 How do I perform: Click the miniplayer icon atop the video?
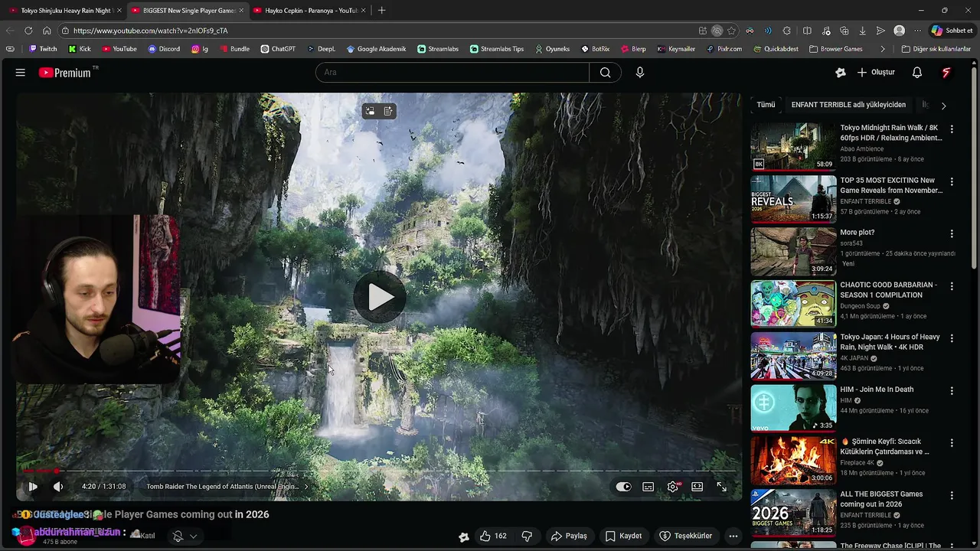pyautogui.click(x=370, y=111)
